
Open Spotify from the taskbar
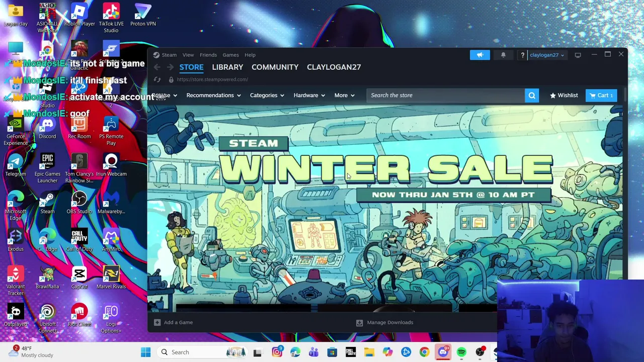[x=461, y=352]
